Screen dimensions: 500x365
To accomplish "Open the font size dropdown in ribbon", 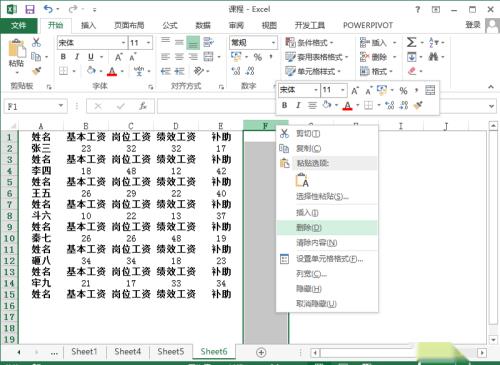I will [148, 43].
